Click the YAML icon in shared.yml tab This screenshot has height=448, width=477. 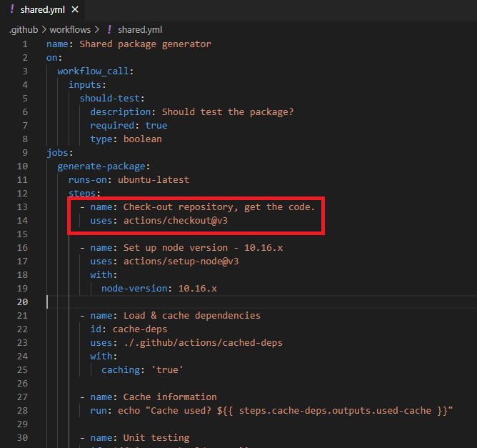[11, 10]
